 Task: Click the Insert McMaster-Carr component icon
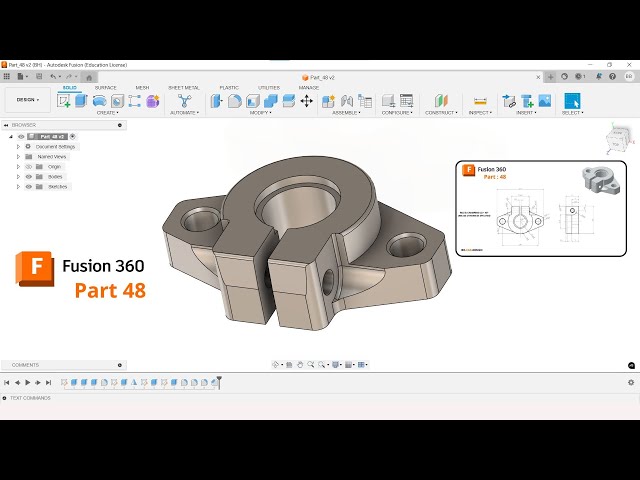point(527,101)
